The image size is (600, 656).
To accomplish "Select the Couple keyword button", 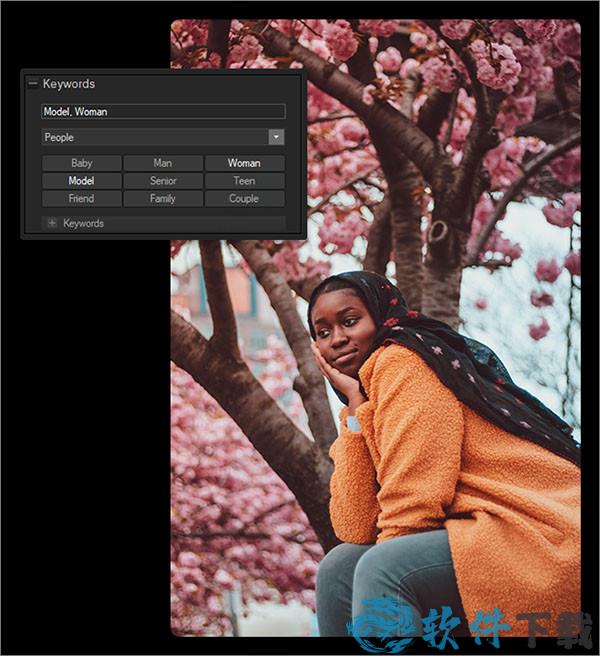I will pyautogui.click(x=244, y=199).
